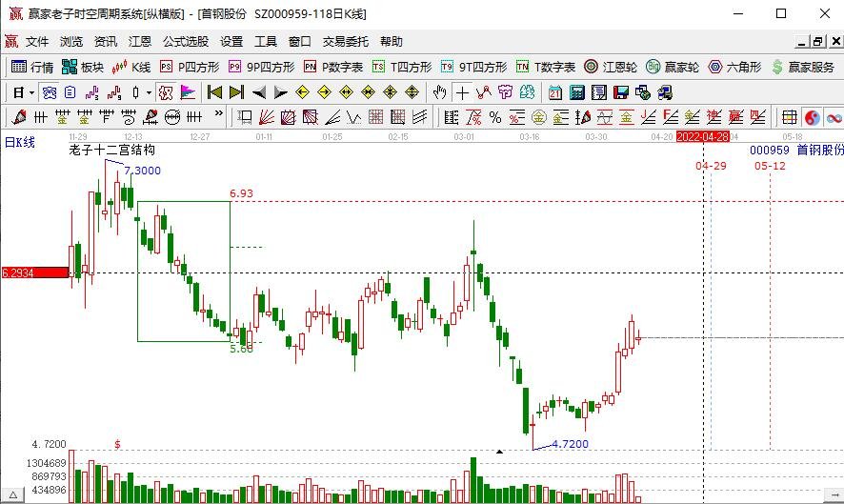Click the colored grid table icon
This screenshot has width=844, height=504.
(x=790, y=117)
